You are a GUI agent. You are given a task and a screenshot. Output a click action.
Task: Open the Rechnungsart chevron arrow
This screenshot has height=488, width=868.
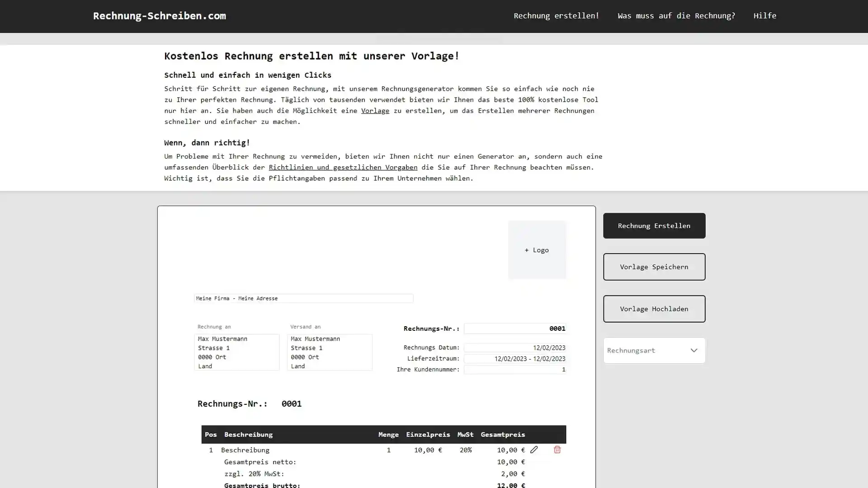click(693, 350)
